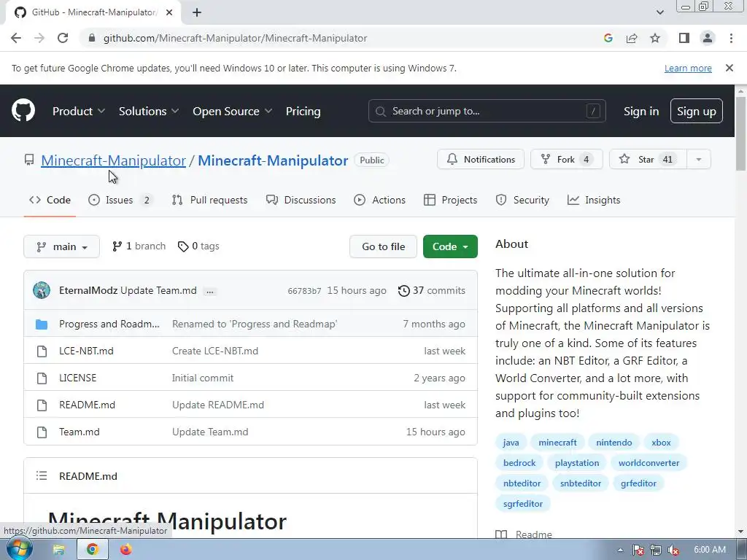The image size is (747, 560).
Task: Click the Action Center flag icon
Action: point(638,550)
